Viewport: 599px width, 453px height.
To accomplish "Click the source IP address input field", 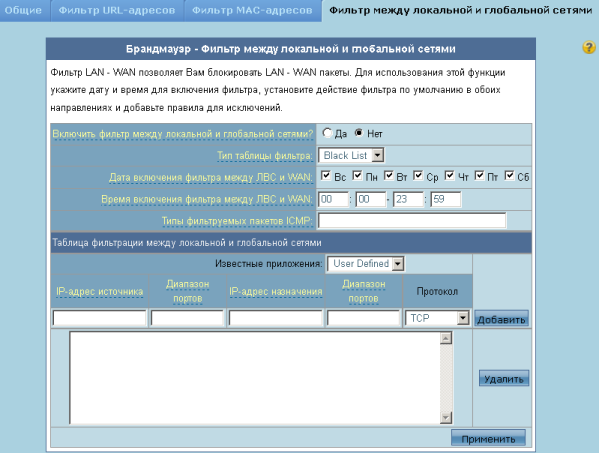I will point(99,318).
